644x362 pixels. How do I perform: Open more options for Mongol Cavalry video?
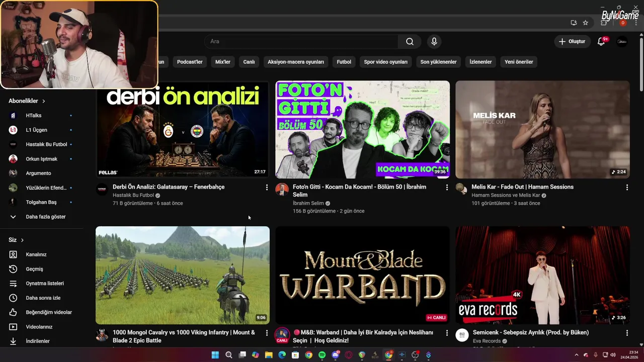[x=267, y=333]
